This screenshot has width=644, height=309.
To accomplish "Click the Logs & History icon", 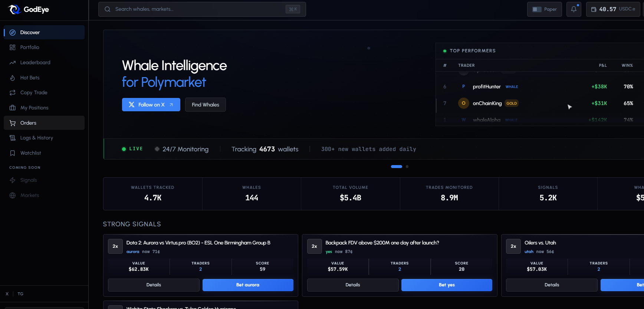I will 13,138.
